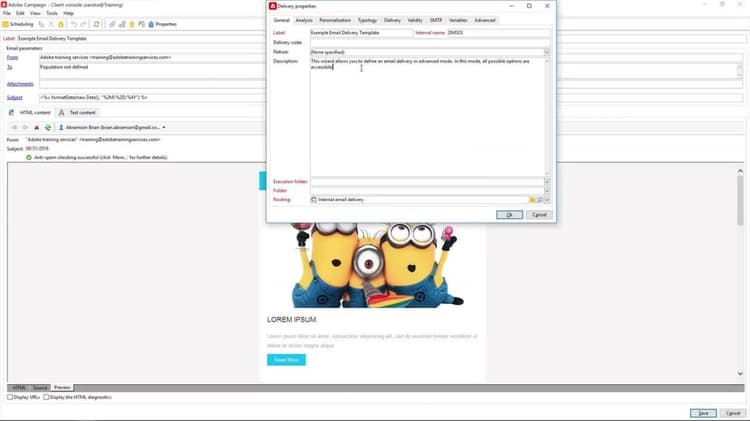Click the preview scrollbar down arrow
Viewport: 750px width, 421px height.
point(740,374)
